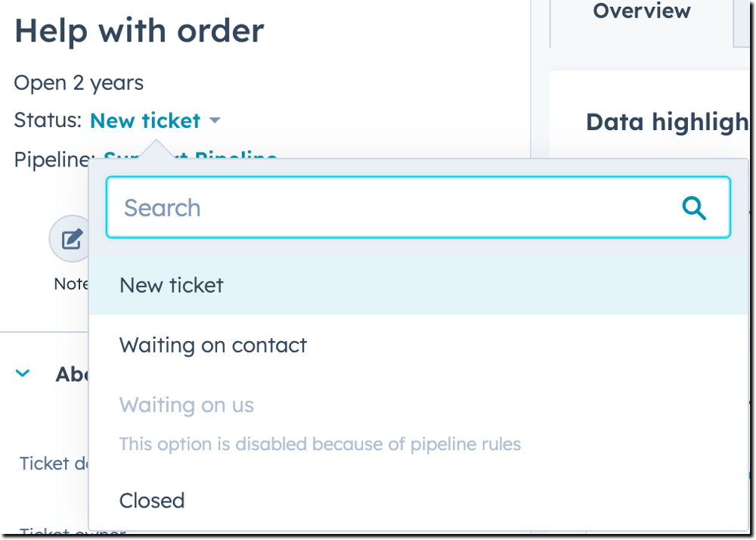Choose 'Waiting on contact' status

[x=212, y=346]
